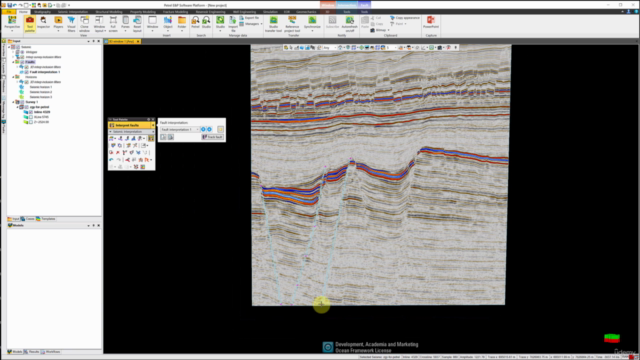Click the Track fault button

point(213,137)
